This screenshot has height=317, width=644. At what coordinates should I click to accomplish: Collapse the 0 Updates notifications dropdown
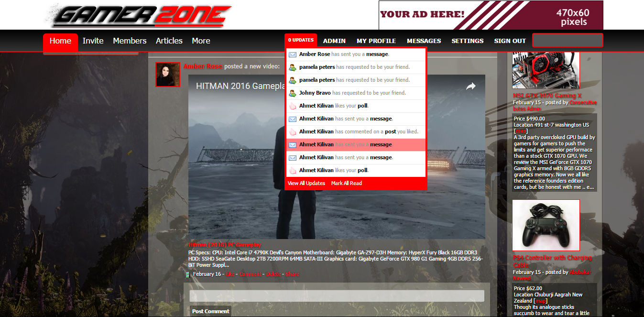click(301, 40)
